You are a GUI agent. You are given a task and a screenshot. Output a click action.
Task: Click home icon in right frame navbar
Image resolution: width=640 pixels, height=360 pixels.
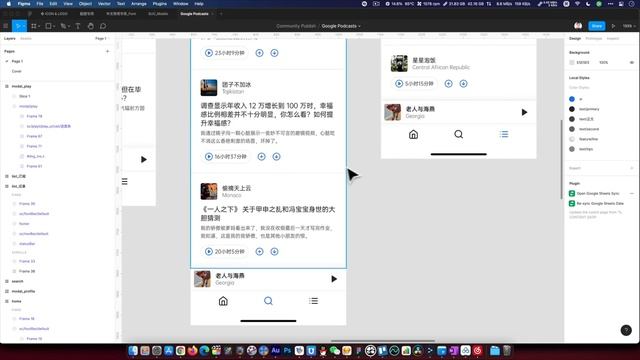pos(413,134)
